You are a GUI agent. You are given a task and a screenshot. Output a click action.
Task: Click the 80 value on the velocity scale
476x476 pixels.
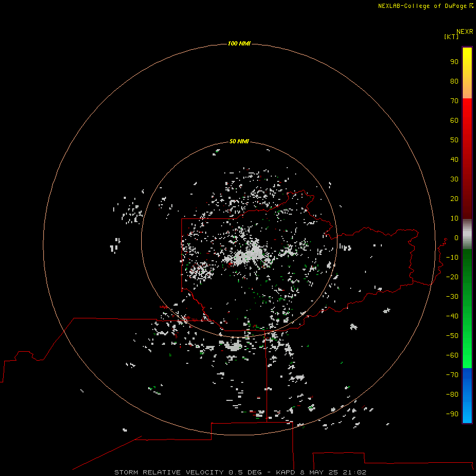(454, 81)
